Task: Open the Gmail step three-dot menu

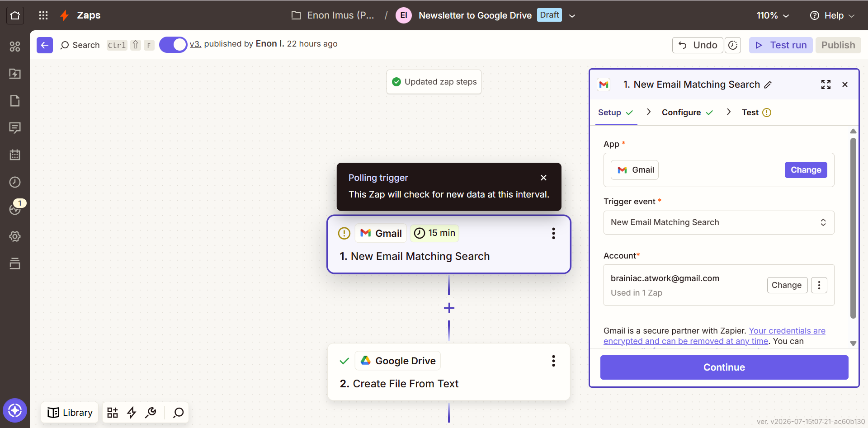Action: pyautogui.click(x=553, y=233)
